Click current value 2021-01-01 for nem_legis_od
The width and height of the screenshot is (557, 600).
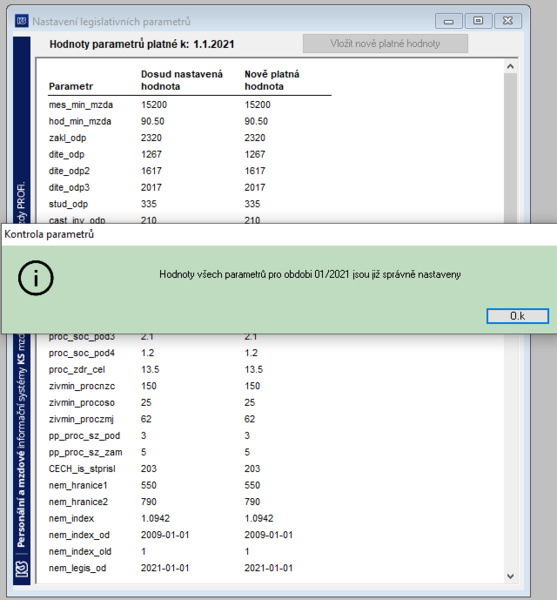pos(165,568)
